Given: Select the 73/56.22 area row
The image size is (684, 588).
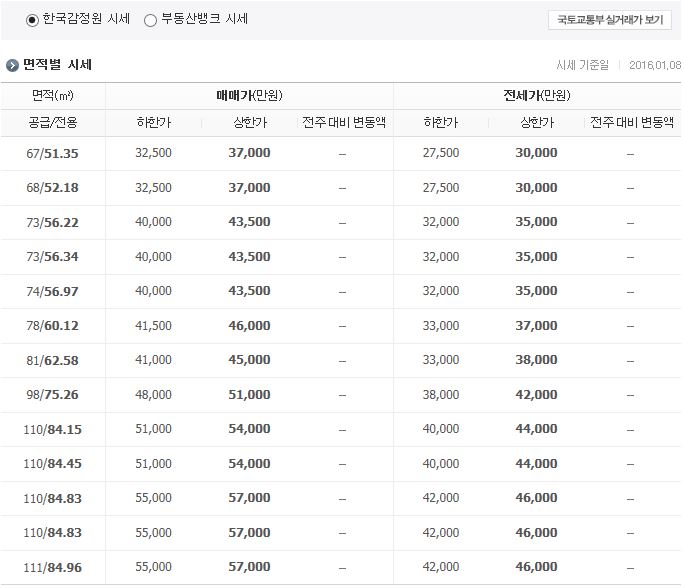Looking at the screenshot, I should (x=341, y=222).
